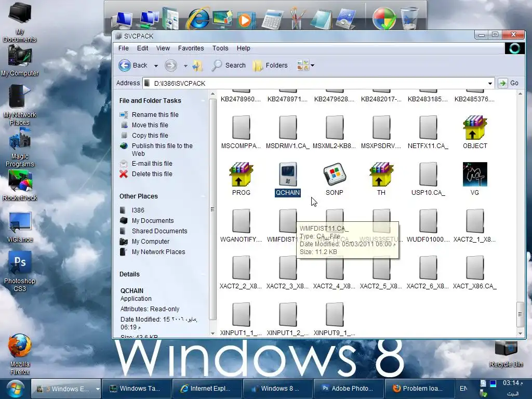Click task pane scrollbar up arrow
The height and width of the screenshot is (399, 532).
coord(212,94)
